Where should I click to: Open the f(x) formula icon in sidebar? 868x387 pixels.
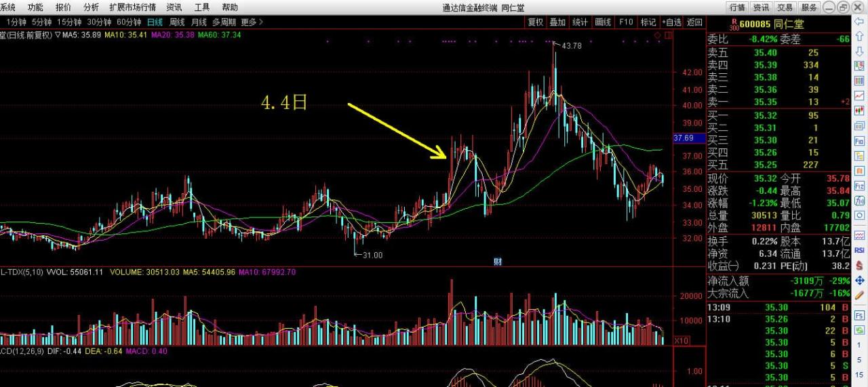[859, 200]
